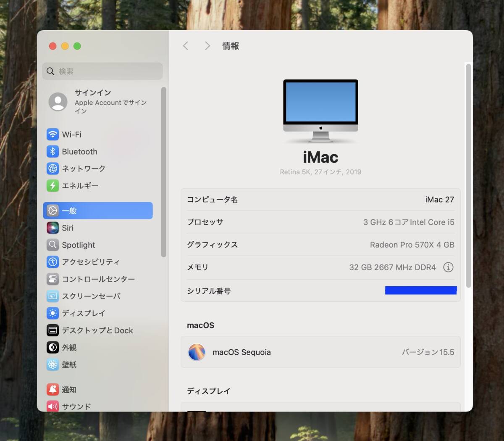
Task: Open コントロールセンター sidebar label
Action: pyautogui.click(x=98, y=279)
